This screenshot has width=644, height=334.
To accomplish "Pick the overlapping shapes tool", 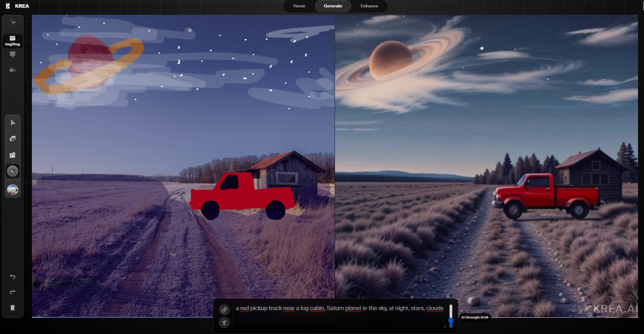I will (x=13, y=139).
